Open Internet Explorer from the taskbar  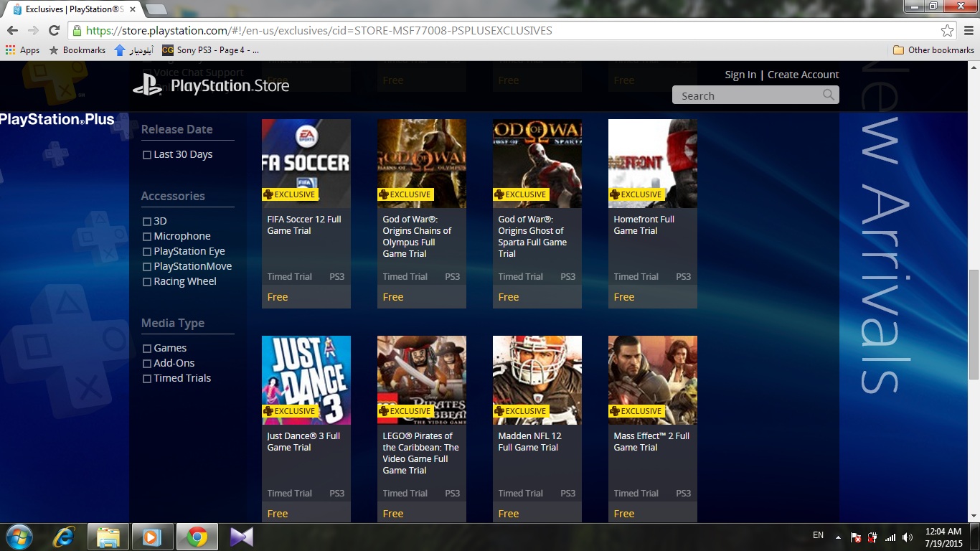(63, 536)
